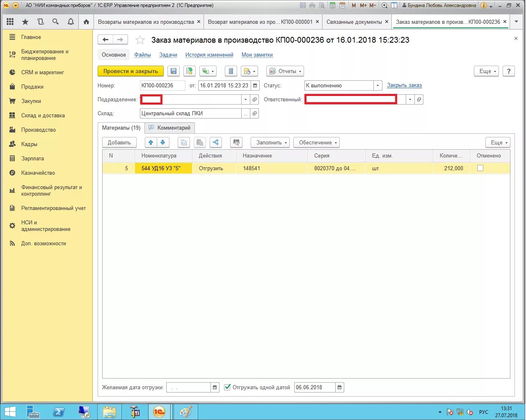Open the Еще menu in Materials toolbar
This screenshot has height=420, width=526.
coord(498,142)
